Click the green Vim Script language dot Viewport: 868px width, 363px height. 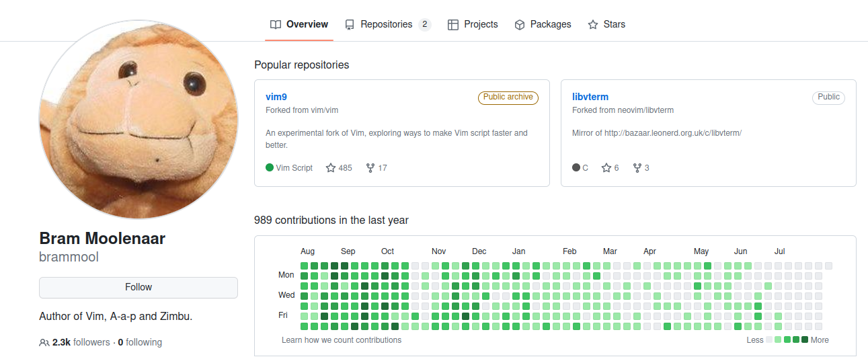point(270,168)
